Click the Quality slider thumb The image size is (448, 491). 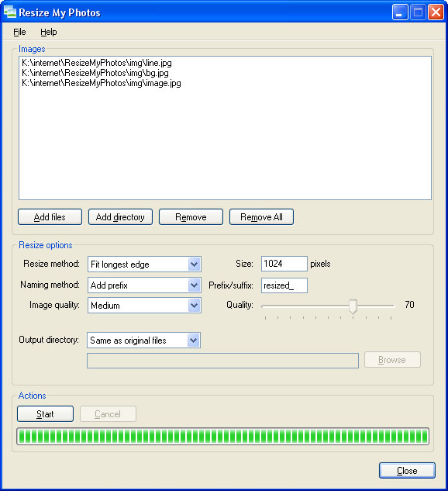coord(353,306)
